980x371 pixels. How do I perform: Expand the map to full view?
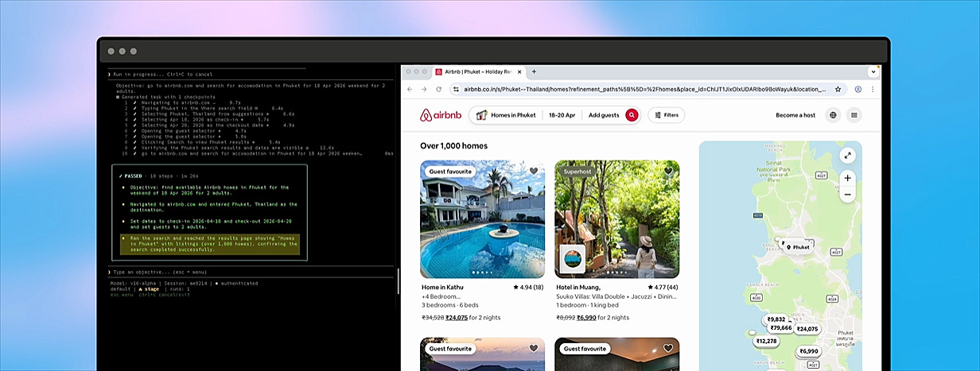pos(848,157)
